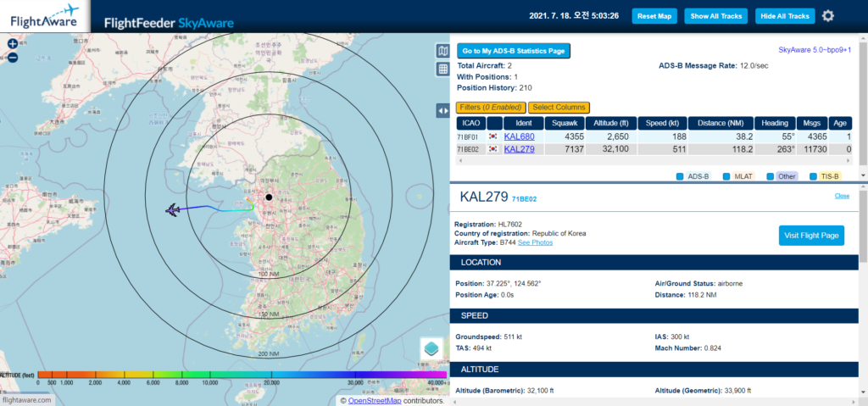The width and height of the screenshot is (868, 406).
Task: Click the airplane icon on the map
Action: [173, 210]
